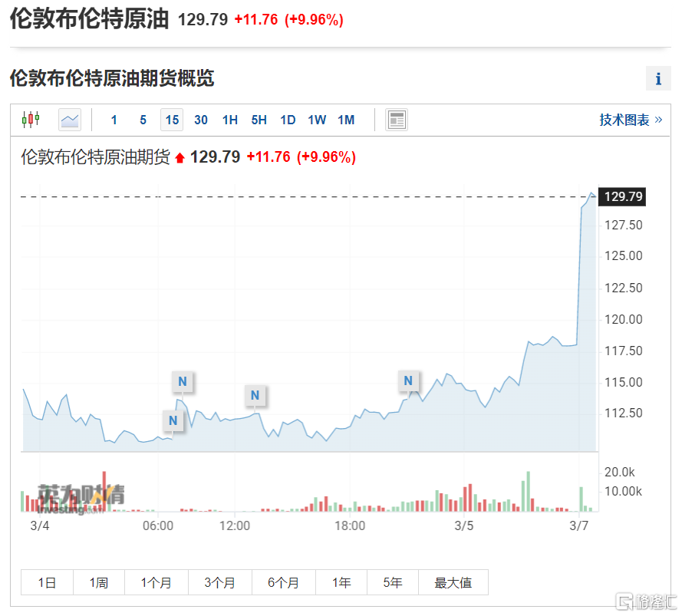Switch to the 1周 range tab
This screenshot has height=616, width=682.
coord(98,583)
